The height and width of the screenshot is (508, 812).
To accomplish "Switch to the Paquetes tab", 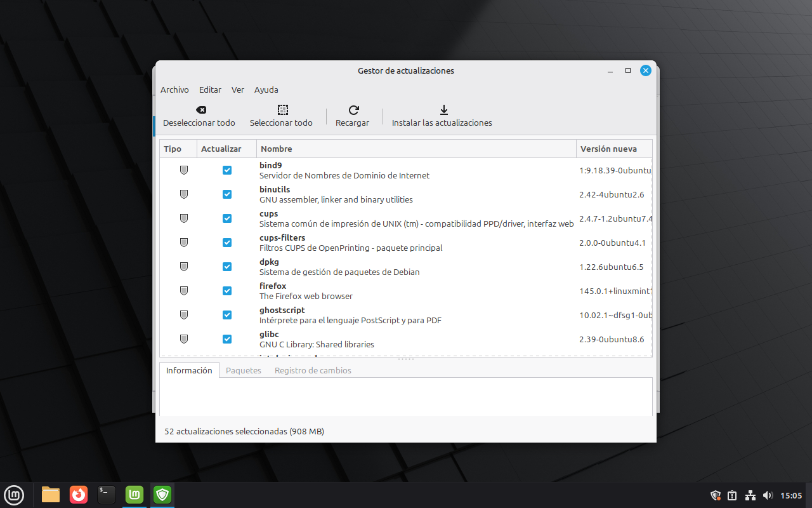I will pos(244,370).
